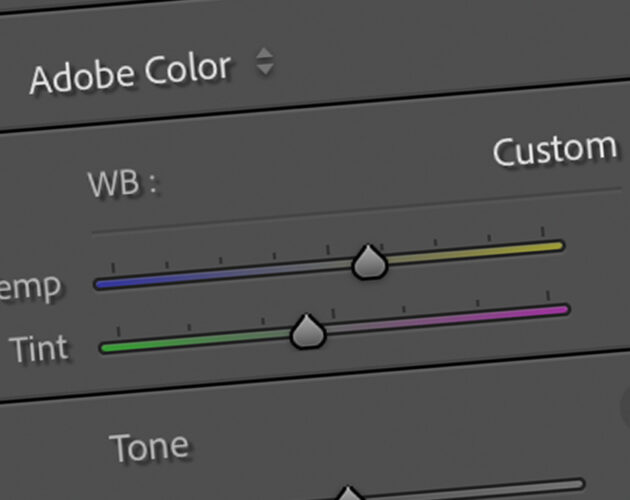Click the WB label
Screen dimensions: 630x500
123,183
